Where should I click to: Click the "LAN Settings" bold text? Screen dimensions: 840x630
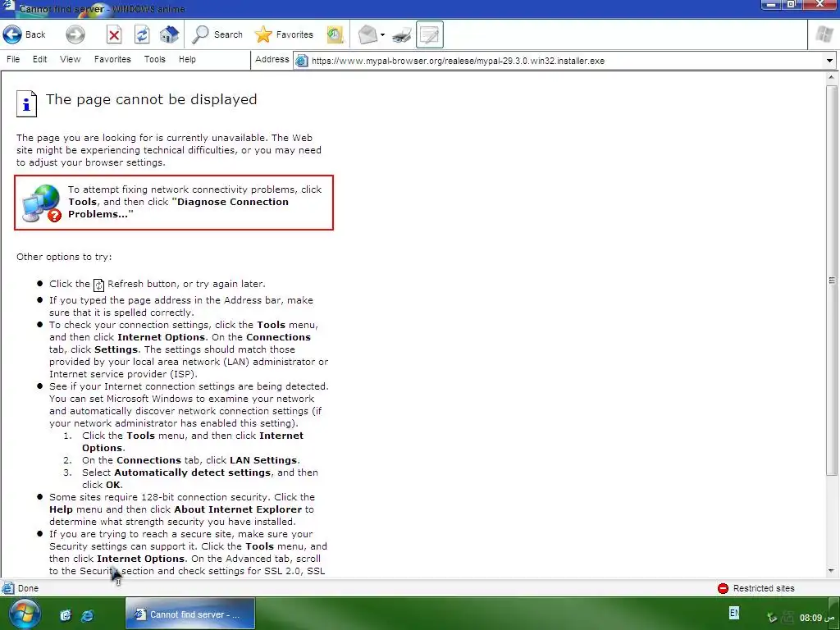click(x=263, y=460)
